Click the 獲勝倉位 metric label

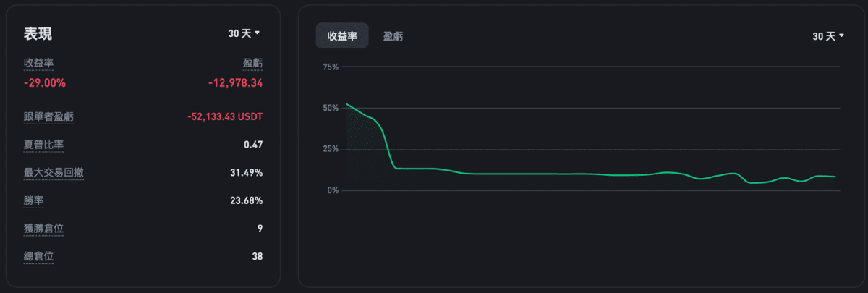click(43, 229)
